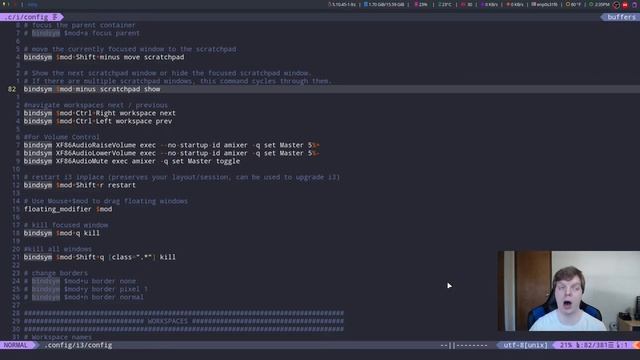640x360 pixels.
Task: Select the .c/i/config buffer tab
Action: click(x=31, y=17)
